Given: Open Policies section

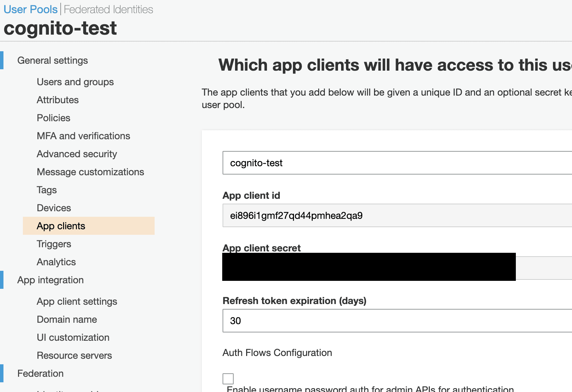Looking at the screenshot, I should point(53,118).
